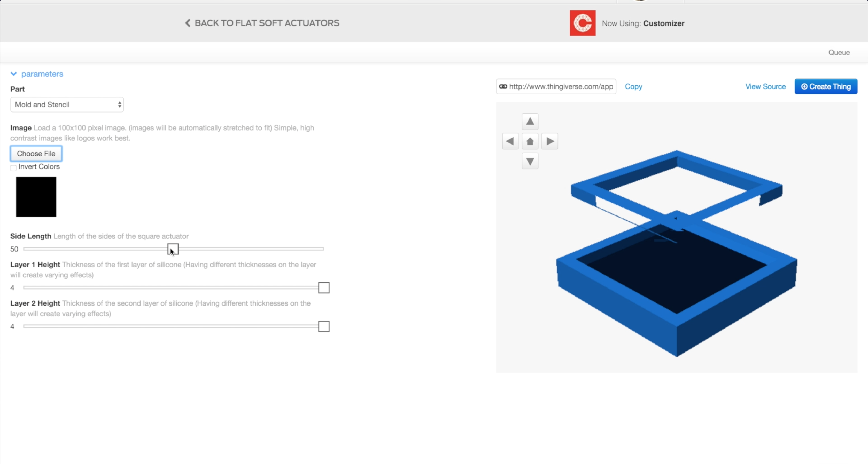This screenshot has width=868, height=464.
Task: Pan the 3D view left using the left arrow
Action: click(510, 141)
